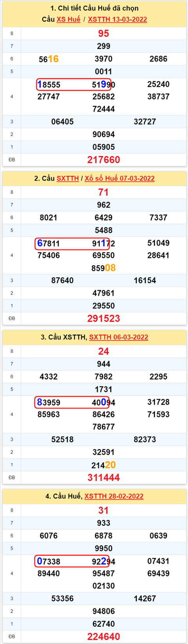Image resolution: width=188 pixels, height=644 pixels.
Task: Click the highlighted number 5616
Action: pyautogui.click(x=49, y=59)
